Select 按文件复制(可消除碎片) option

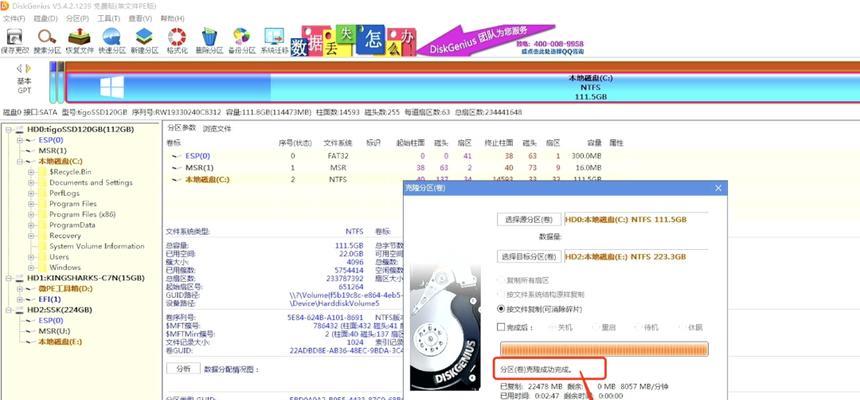point(540,309)
